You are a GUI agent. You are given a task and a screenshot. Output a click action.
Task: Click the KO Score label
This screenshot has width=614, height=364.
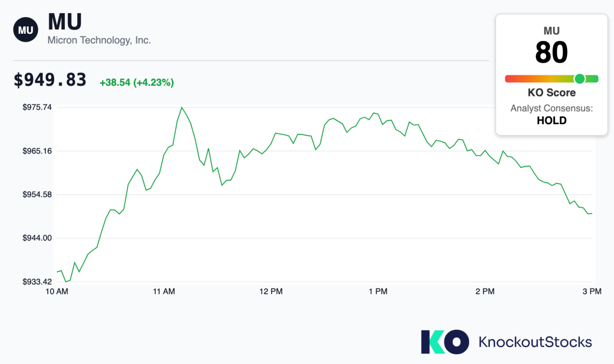click(552, 93)
